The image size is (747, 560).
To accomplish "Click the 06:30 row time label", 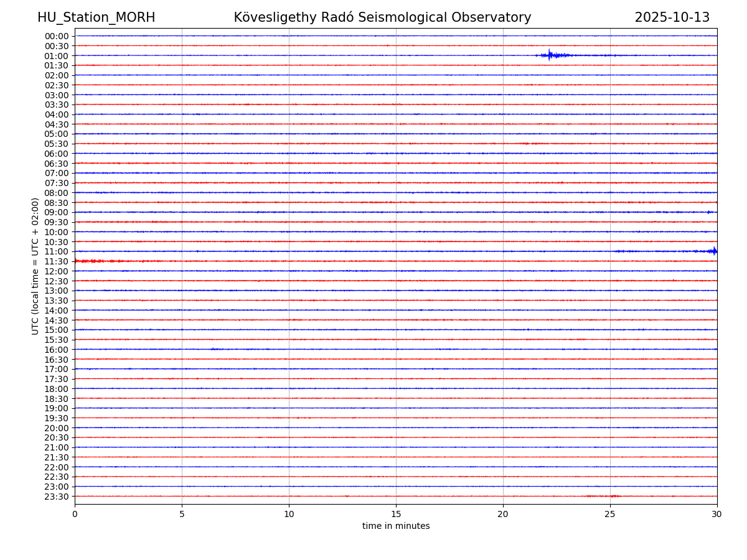I will point(57,164).
